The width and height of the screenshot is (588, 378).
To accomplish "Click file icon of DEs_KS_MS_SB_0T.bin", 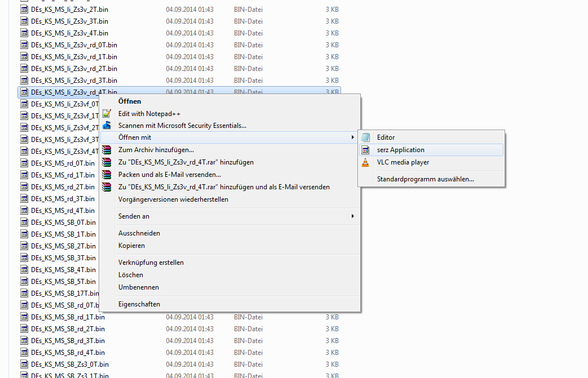I will (x=24, y=222).
